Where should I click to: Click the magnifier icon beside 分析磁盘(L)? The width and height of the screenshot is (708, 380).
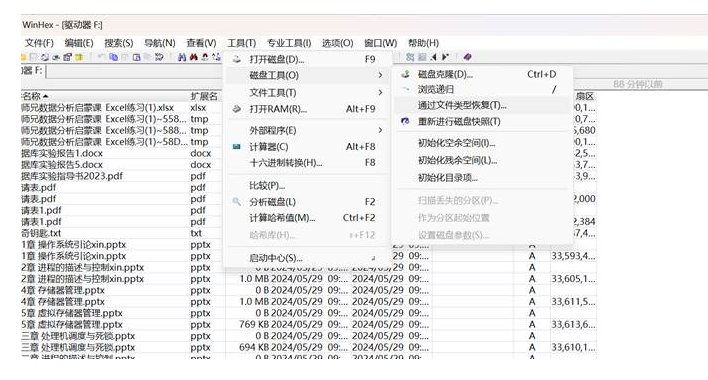point(237,201)
